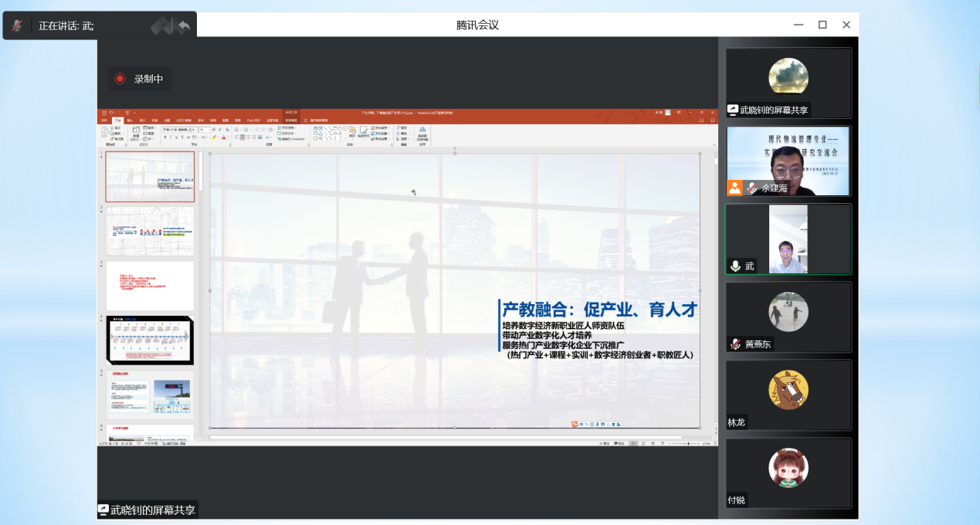The width and height of the screenshot is (980, 525).
Task: Open the Font dialog launcher
Action: tap(230, 144)
